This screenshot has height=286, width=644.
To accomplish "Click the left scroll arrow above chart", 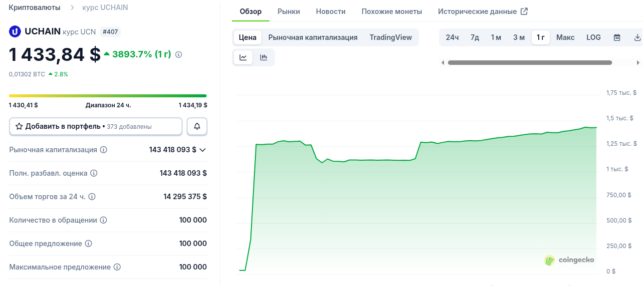I will (x=442, y=63).
